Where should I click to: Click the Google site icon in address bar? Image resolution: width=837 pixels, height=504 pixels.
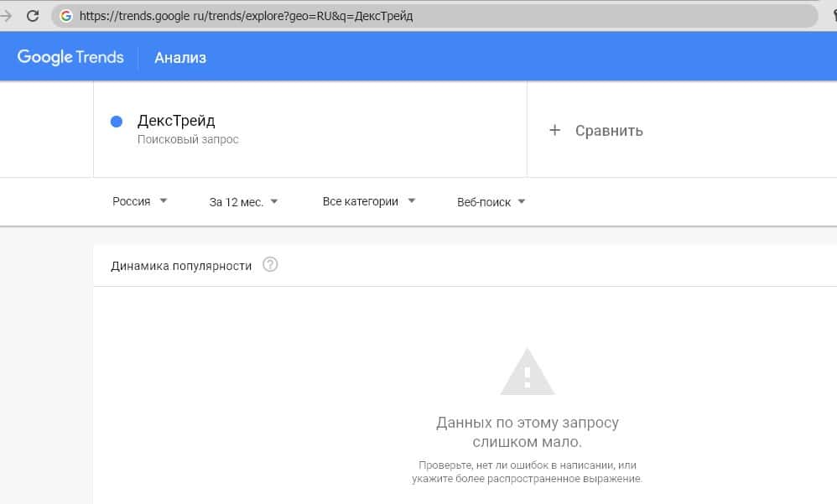(66, 16)
